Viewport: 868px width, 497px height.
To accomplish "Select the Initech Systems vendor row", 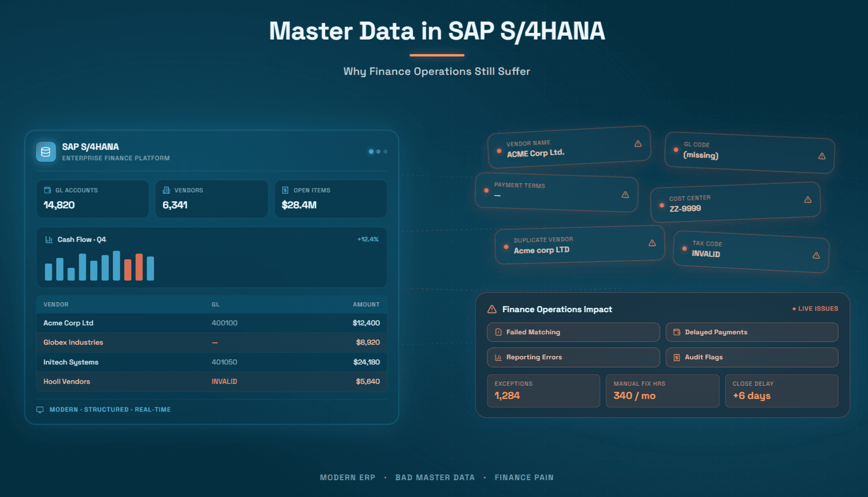I will point(212,362).
